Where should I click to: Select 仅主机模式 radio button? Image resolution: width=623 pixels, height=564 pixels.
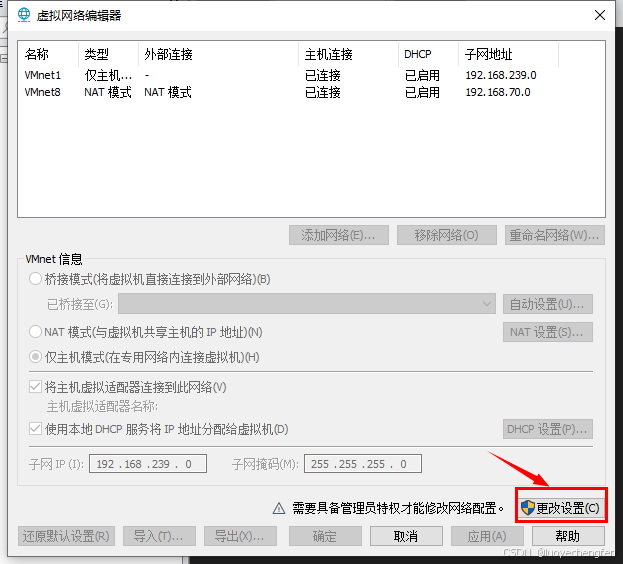coord(35,357)
